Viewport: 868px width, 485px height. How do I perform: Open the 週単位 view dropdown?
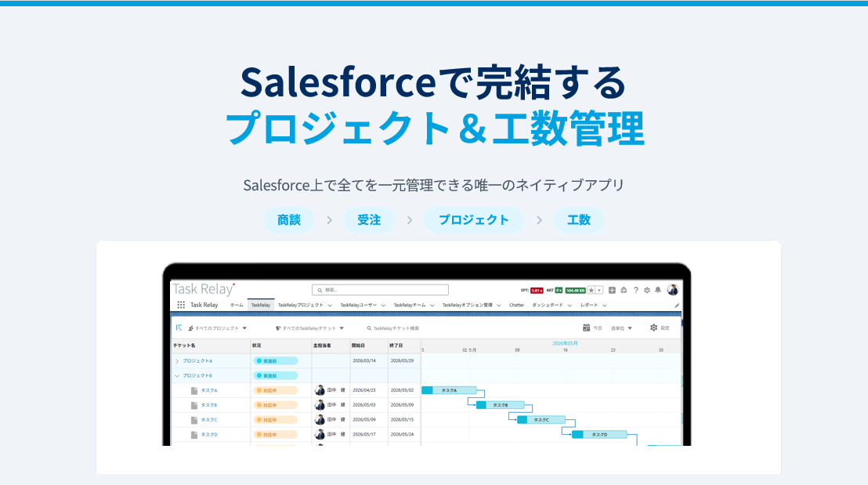[x=621, y=328]
